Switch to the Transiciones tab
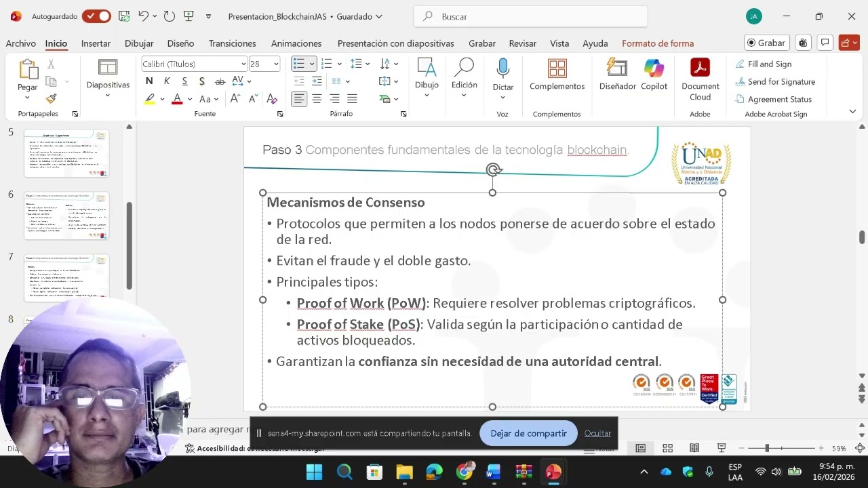 click(232, 43)
